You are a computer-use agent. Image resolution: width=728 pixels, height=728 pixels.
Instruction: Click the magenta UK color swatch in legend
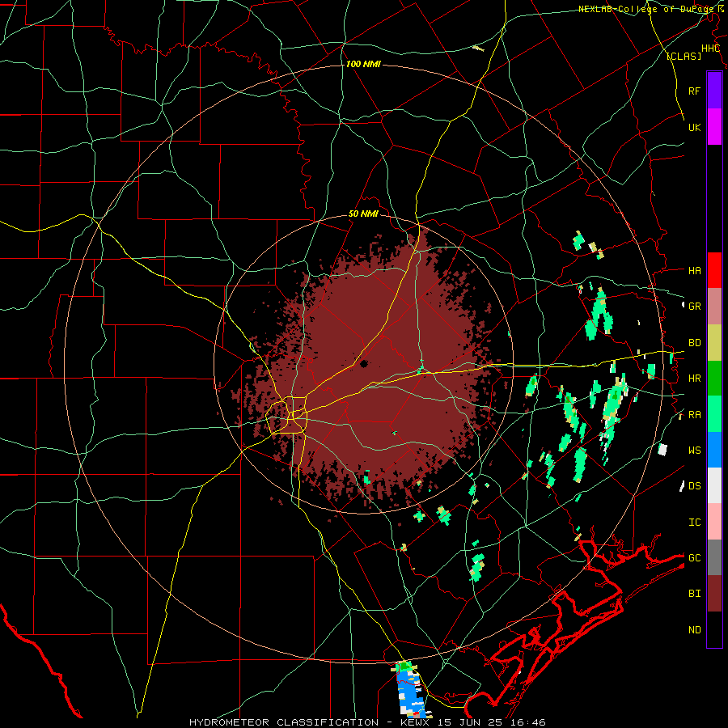point(714,127)
